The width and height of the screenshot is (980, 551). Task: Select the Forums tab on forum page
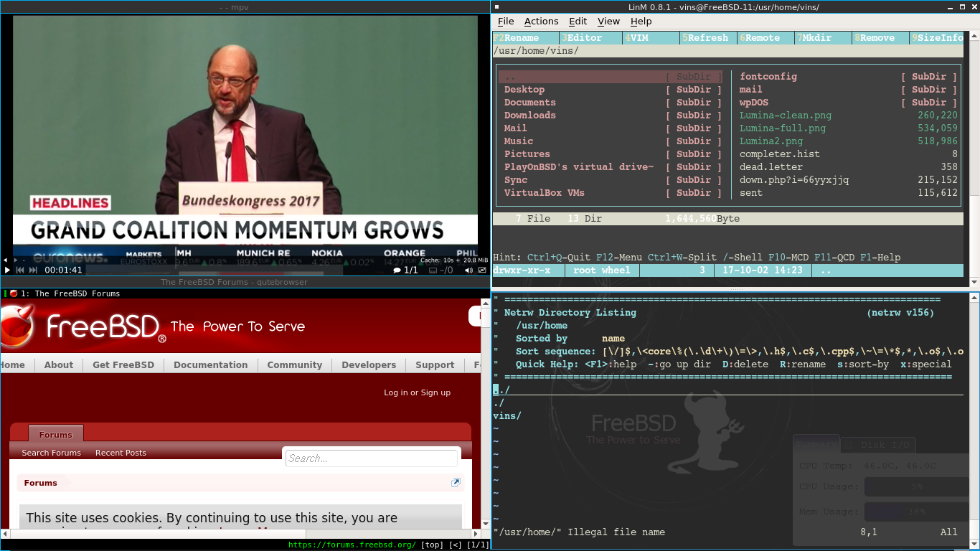56,434
